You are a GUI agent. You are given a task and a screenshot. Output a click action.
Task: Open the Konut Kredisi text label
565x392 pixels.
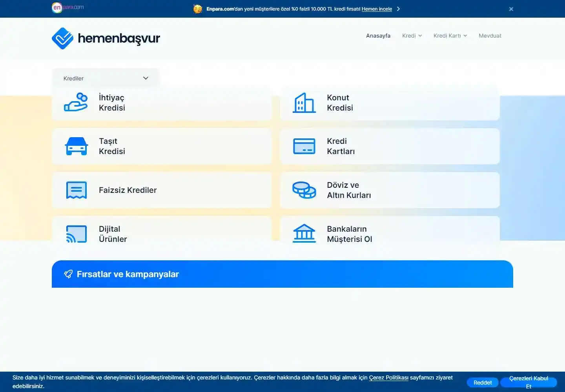coord(340,103)
